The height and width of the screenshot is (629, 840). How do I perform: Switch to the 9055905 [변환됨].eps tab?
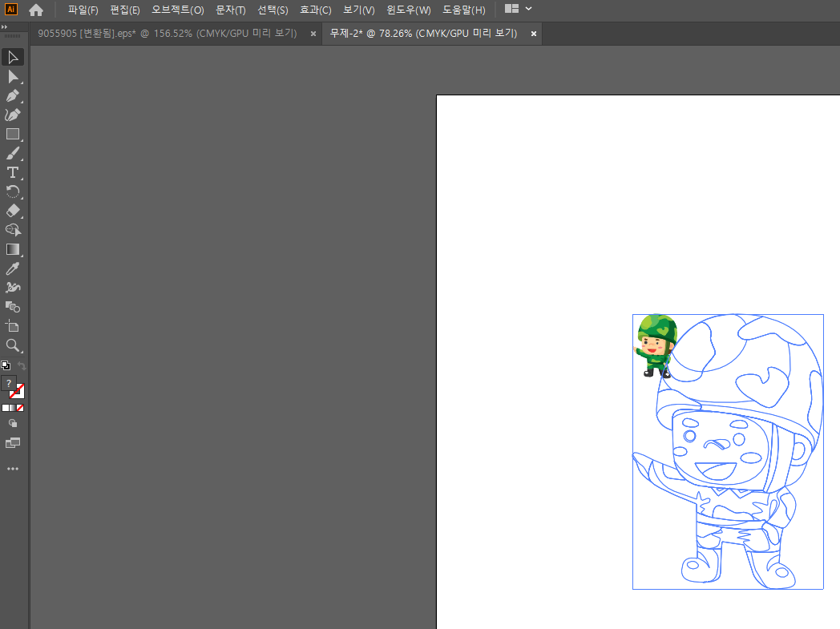coord(168,33)
